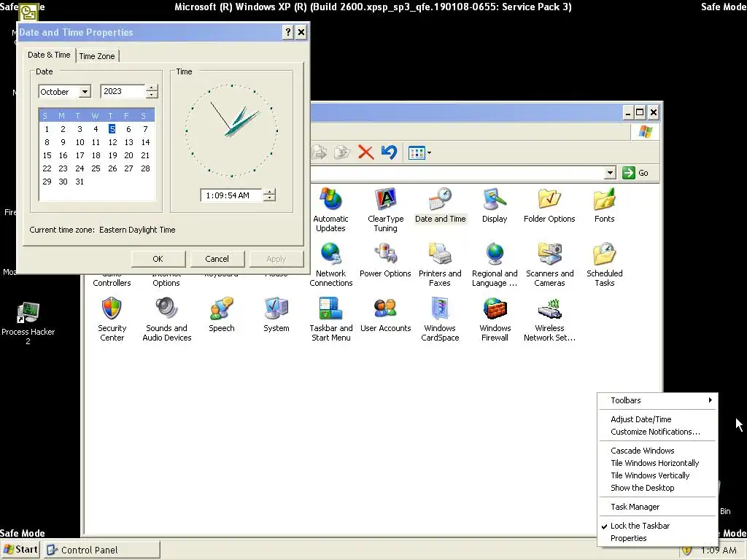Image resolution: width=747 pixels, height=560 pixels.
Task: Open User Accounts icon
Action: pos(385,314)
